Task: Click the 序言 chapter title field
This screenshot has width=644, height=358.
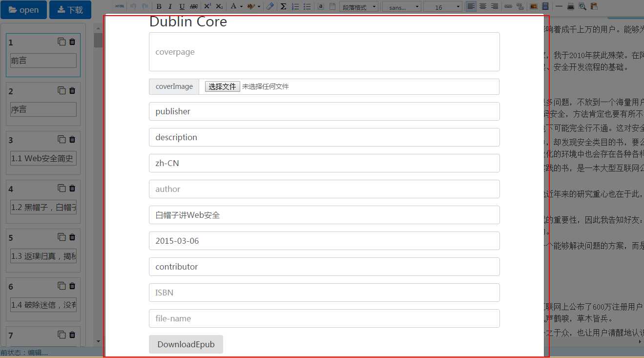Action: pos(43,109)
